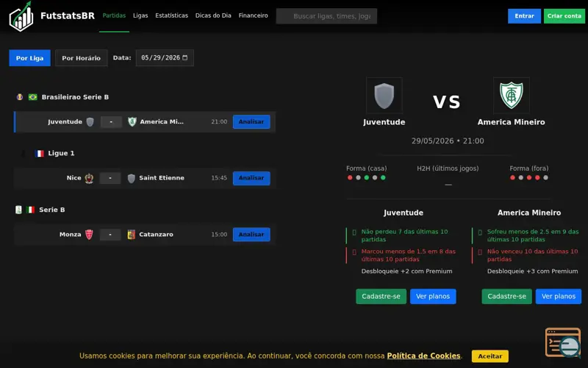The width and height of the screenshot is (588, 368).
Task: Click the France flag beside Ligue 1
Action: (40, 153)
